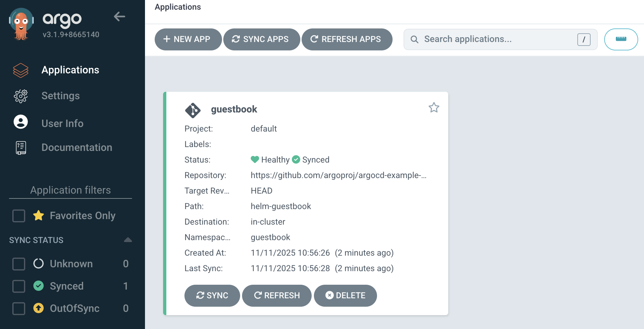Open the view-mode ruler button

click(621, 39)
